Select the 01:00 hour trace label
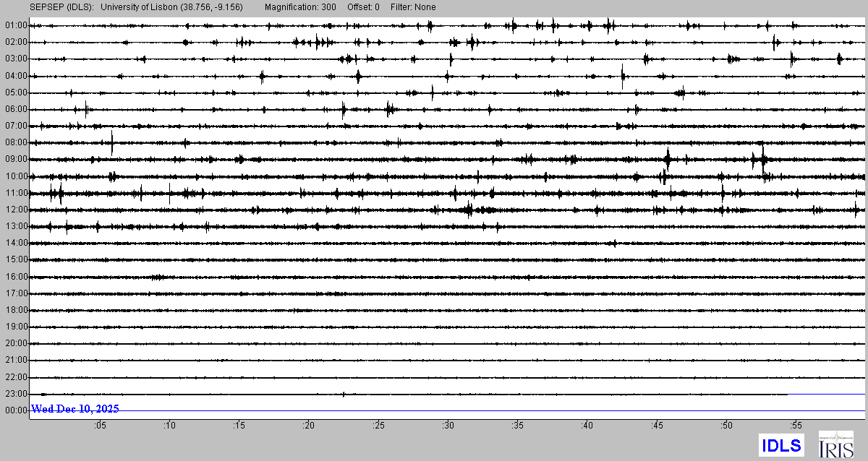Viewport: 868px width, 461px height. tap(15, 25)
